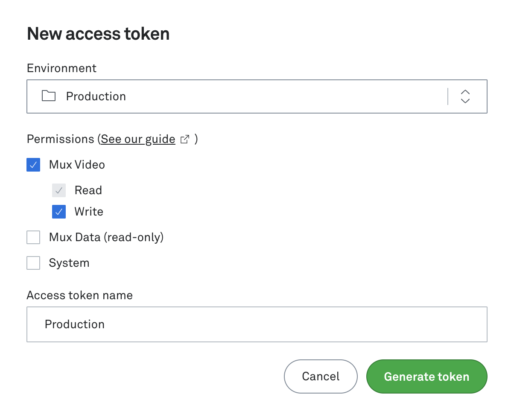Viewport: 514px width, 420px height.
Task: Open the 'See our guide' link
Action: click(138, 140)
